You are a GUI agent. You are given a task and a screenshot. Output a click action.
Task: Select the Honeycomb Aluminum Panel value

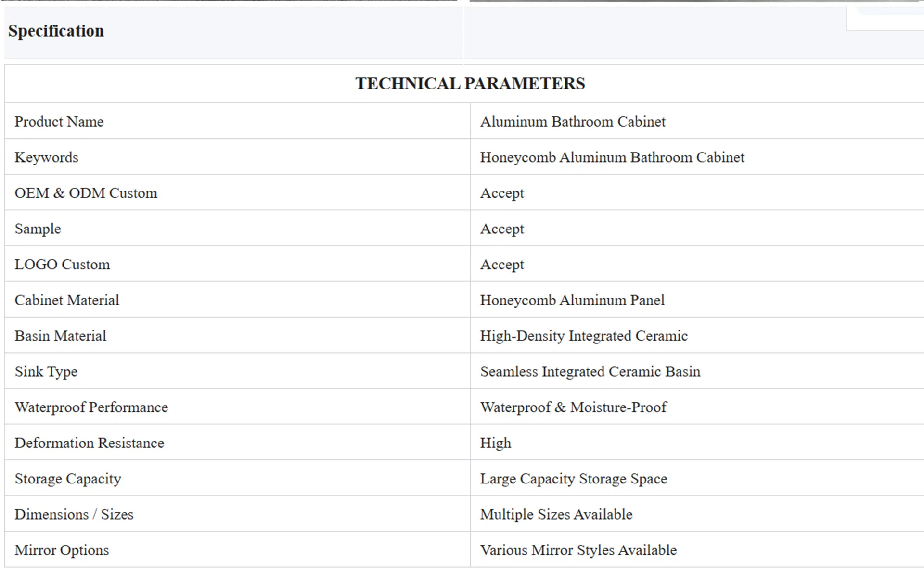click(572, 300)
